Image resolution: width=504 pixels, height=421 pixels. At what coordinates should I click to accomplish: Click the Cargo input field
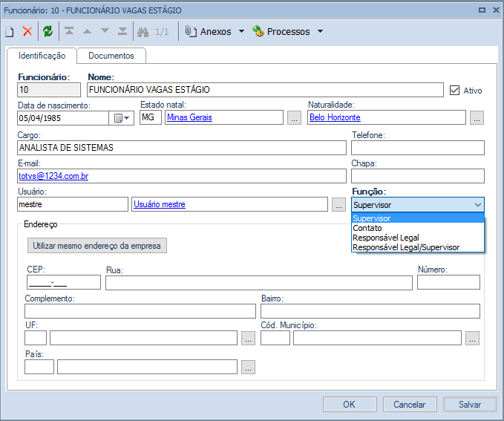pyautogui.click(x=182, y=148)
